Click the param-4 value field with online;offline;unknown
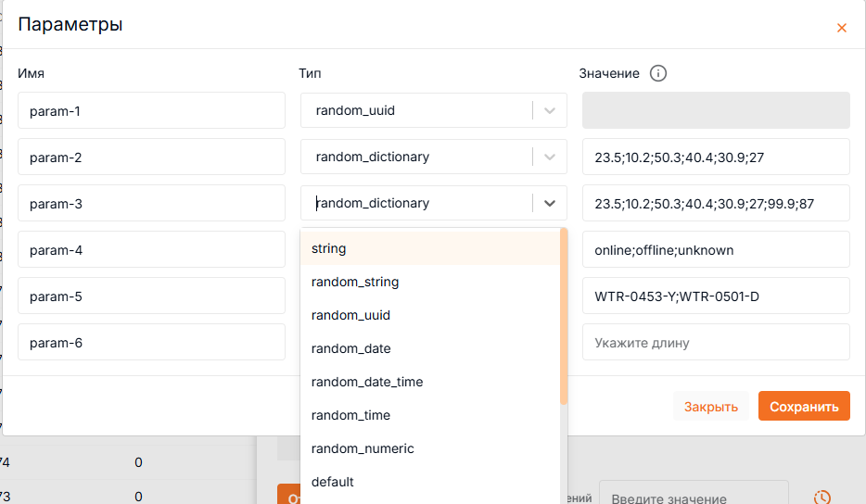 point(715,250)
